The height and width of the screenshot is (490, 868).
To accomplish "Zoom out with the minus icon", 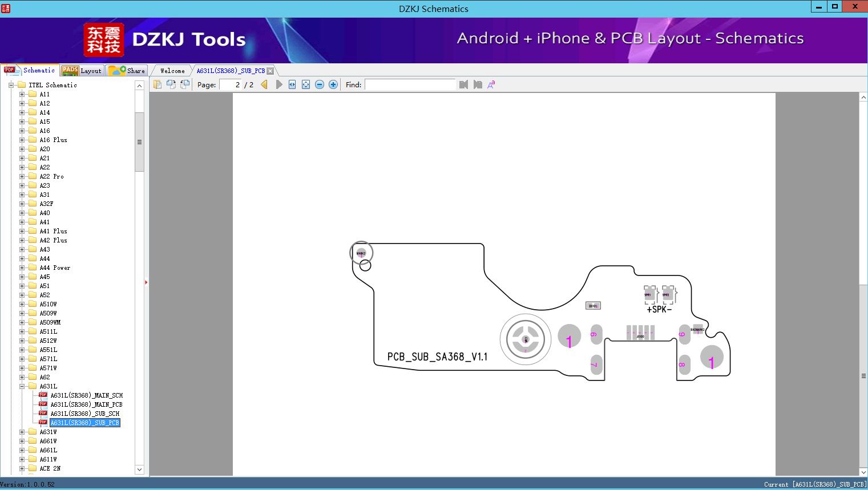I will [320, 84].
